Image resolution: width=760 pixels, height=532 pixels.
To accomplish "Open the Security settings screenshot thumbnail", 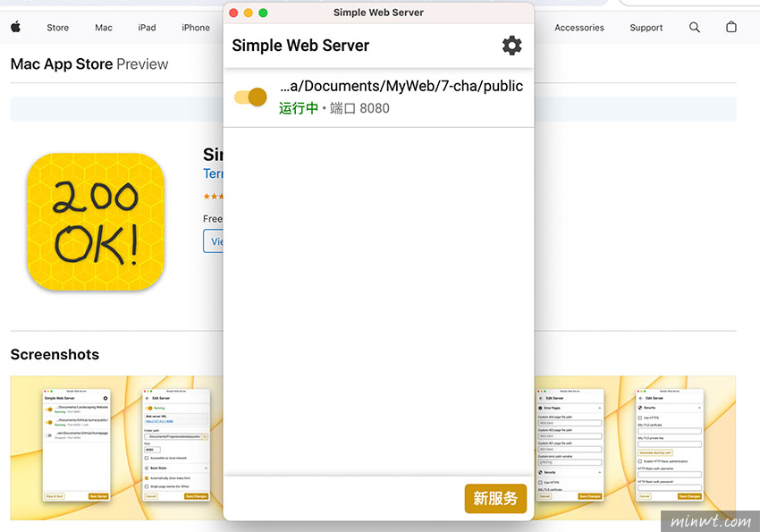I will point(670,444).
